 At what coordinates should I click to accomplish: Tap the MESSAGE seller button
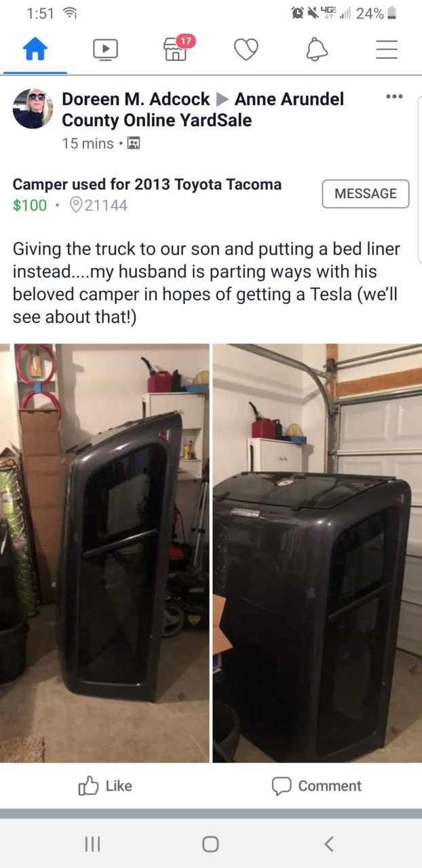coord(366,193)
